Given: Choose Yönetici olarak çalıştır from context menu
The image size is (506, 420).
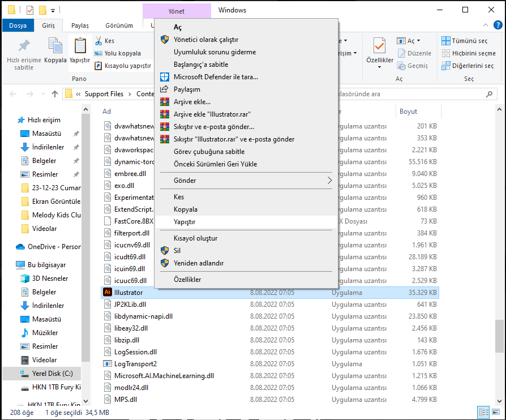Looking at the screenshot, I should pos(246,40).
